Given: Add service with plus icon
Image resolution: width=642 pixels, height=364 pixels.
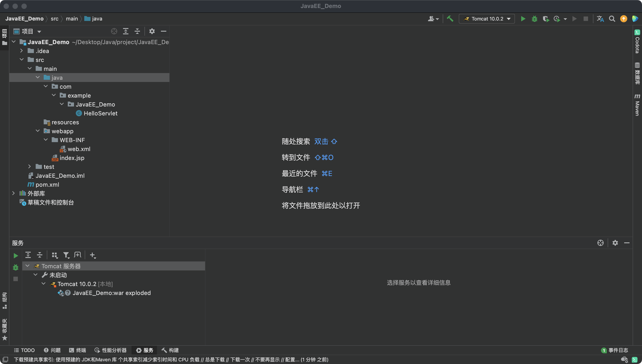Looking at the screenshot, I should point(93,255).
